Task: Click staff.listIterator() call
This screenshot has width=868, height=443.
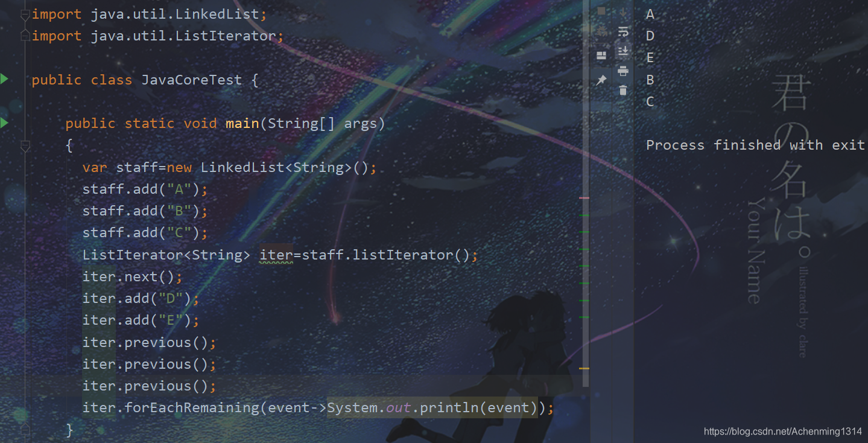Action: point(386,255)
